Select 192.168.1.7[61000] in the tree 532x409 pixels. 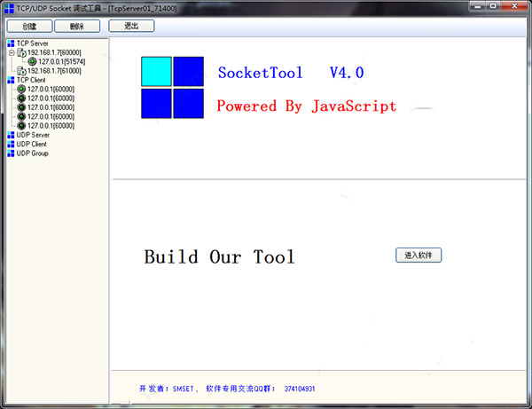coord(54,71)
